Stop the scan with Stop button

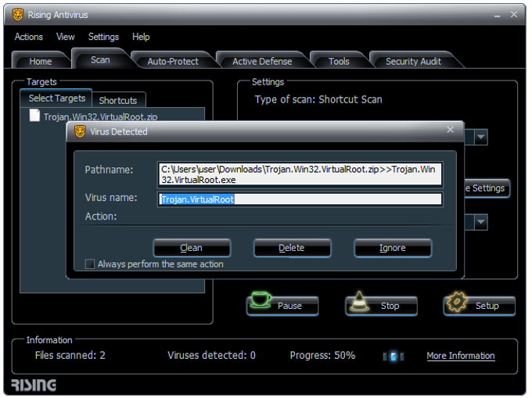pyautogui.click(x=381, y=306)
